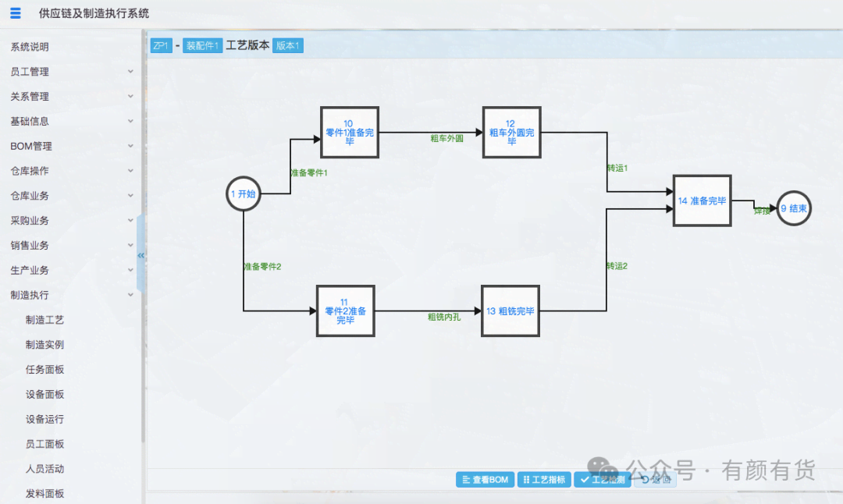This screenshot has height=504, width=843.
Task: Expand the BOM管理 section arrow
Action: click(x=130, y=146)
